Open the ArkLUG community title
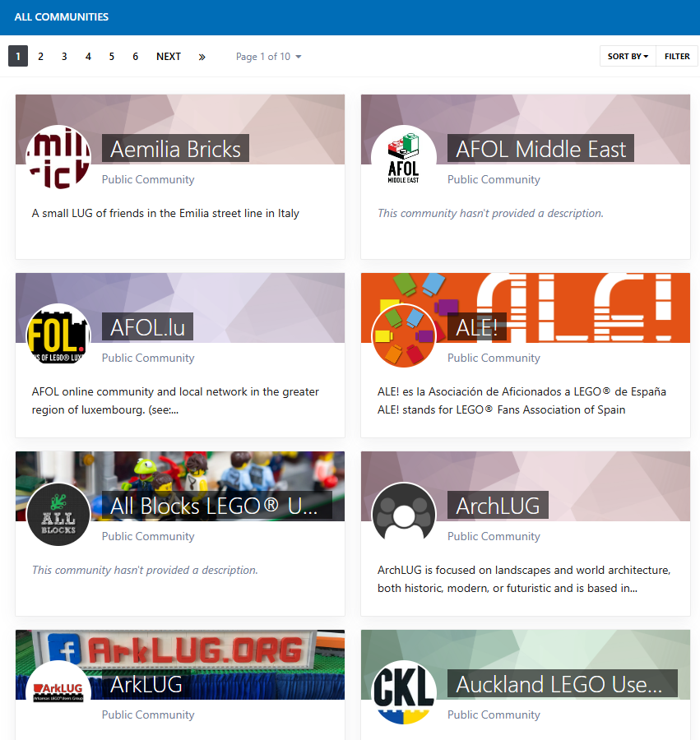The height and width of the screenshot is (740, 700). pos(146,684)
